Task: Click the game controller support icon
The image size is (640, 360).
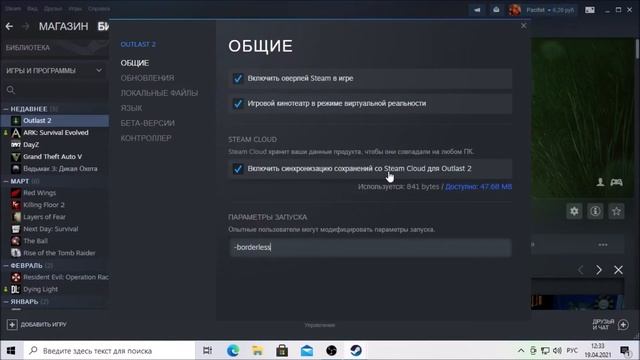Action: point(616,182)
